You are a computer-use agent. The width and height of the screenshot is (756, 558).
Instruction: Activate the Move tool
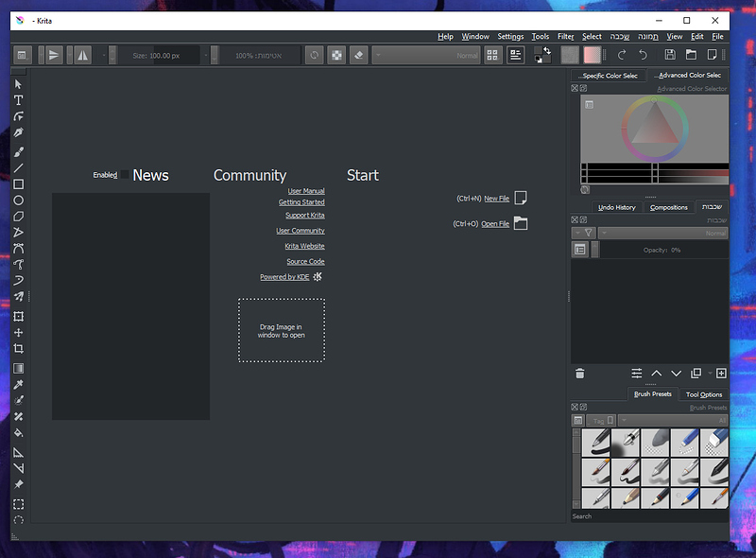(x=17, y=330)
